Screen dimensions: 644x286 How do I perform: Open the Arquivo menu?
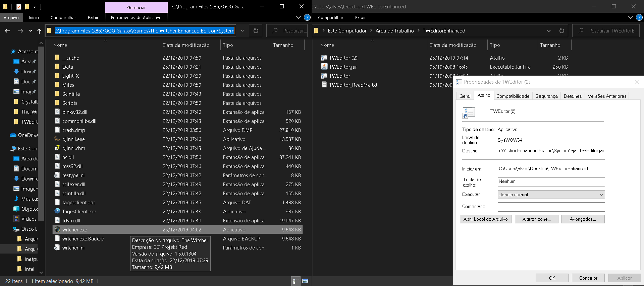[x=11, y=17]
